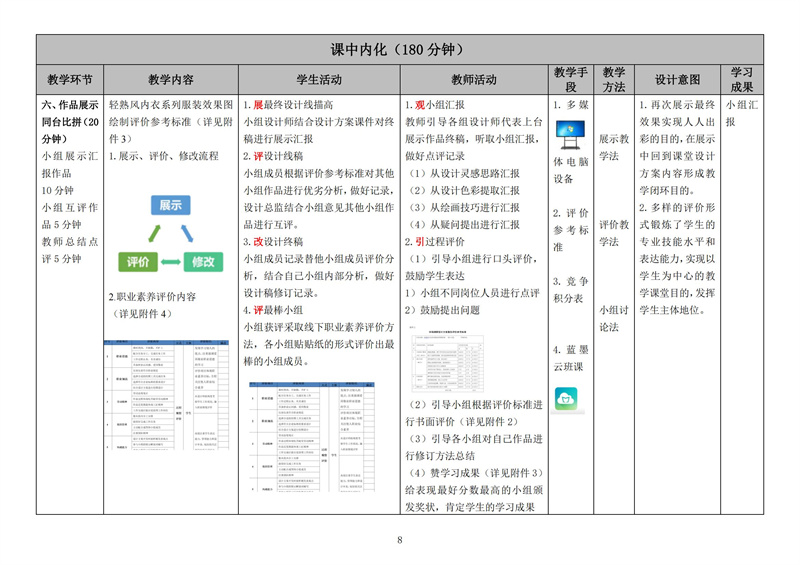
Task: Select the blue 展示 box in the flowchart
Action: pyautogui.click(x=170, y=205)
